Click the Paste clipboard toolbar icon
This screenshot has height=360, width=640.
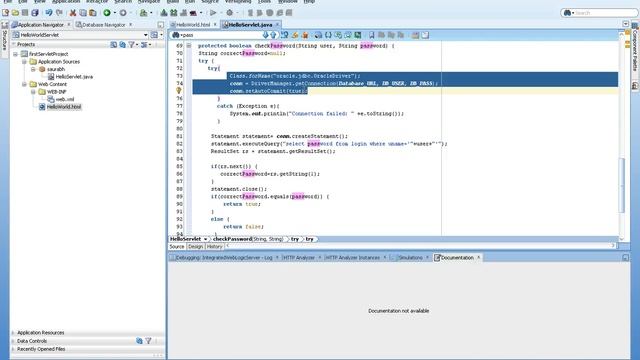pos(93,13)
